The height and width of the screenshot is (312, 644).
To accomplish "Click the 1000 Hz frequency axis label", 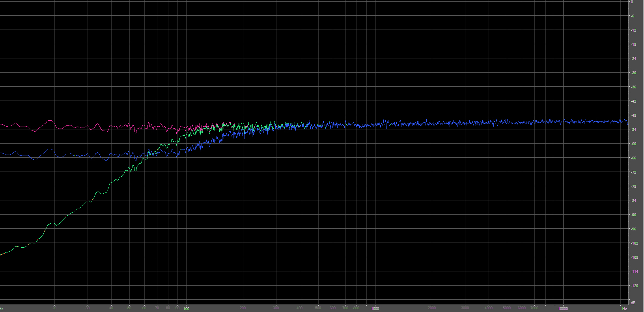I will (x=375, y=308).
